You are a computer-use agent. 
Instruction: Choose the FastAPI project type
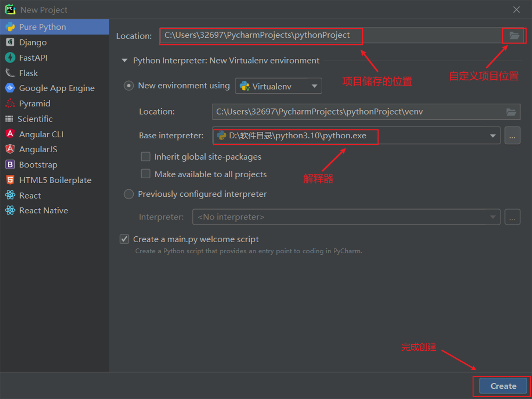55,58
